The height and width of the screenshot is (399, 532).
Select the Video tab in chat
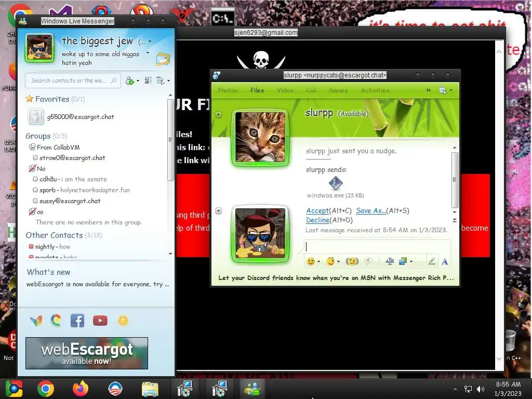point(285,90)
